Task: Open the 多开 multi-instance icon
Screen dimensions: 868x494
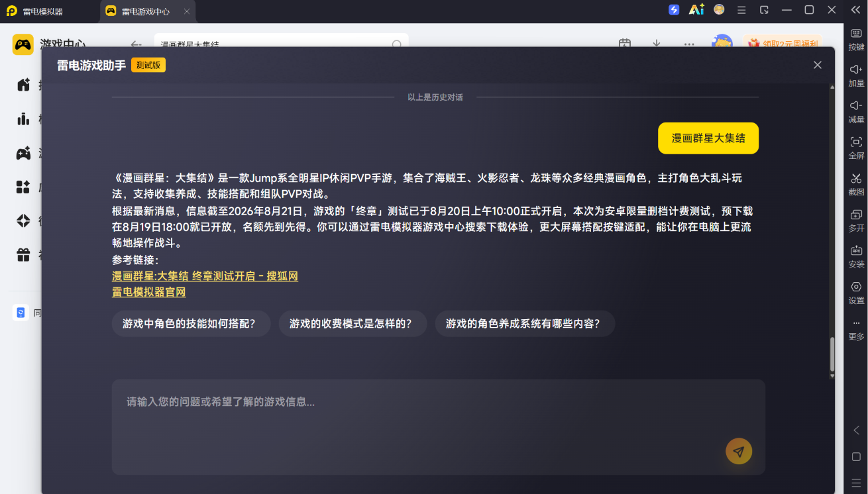Action: [x=856, y=215]
